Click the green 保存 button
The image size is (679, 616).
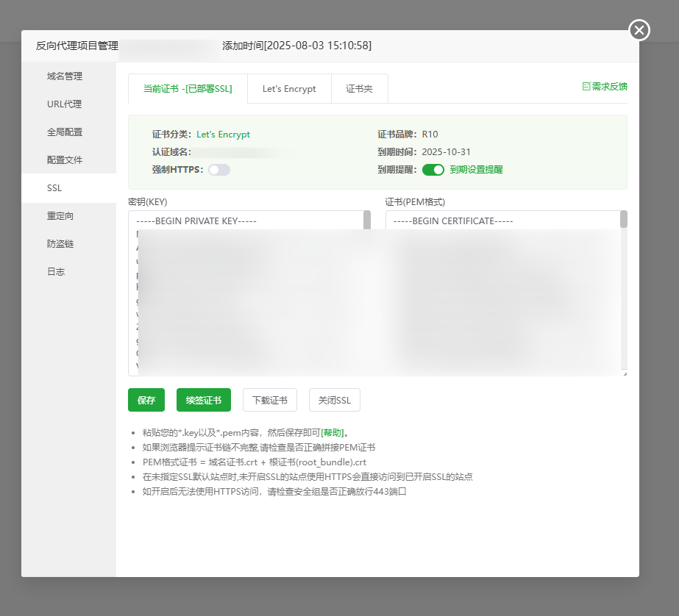[146, 400]
